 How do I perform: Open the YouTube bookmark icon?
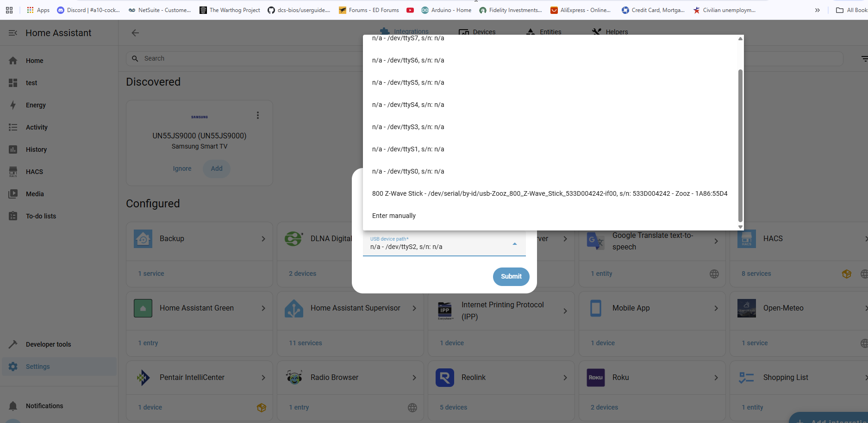coord(410,10)
